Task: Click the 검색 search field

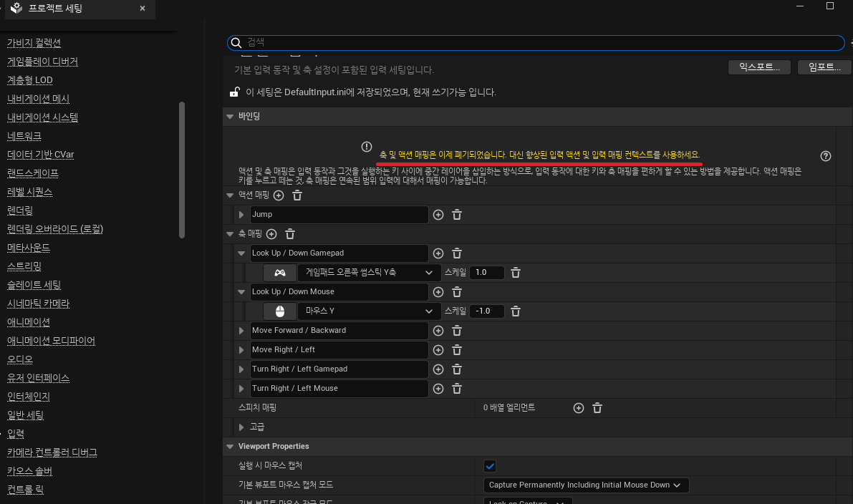Action: [x=536, y=42]
